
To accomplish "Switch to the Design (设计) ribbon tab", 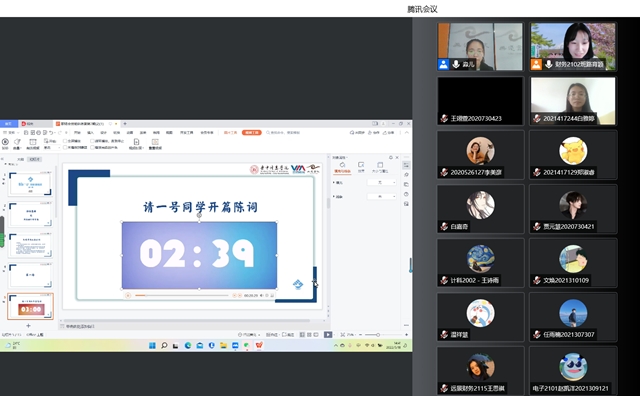I will 103,133.
